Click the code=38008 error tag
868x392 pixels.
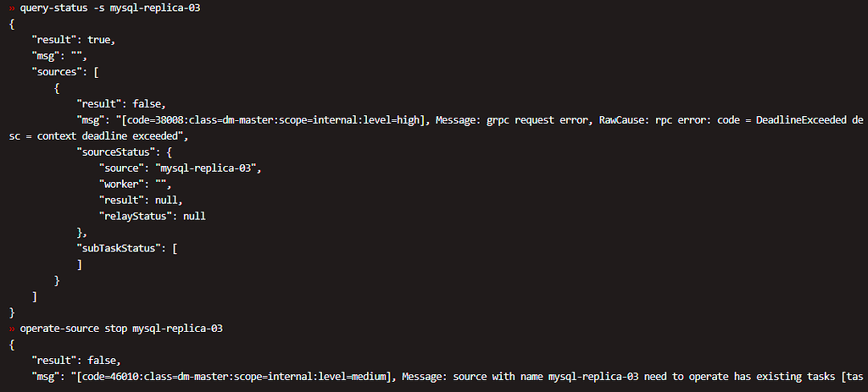tap(166, 120)
